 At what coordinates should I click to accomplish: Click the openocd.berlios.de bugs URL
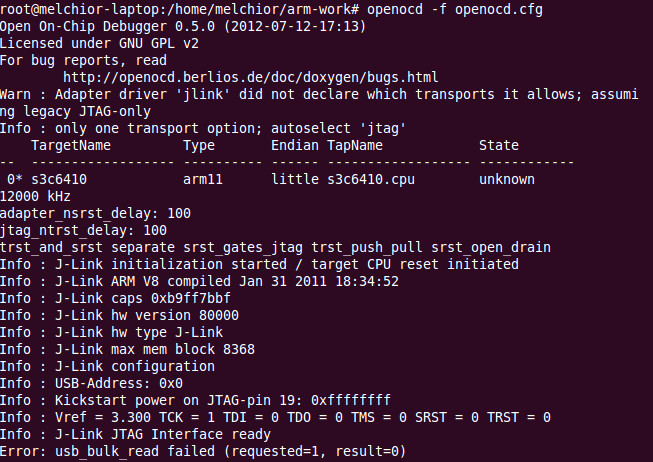250,76
